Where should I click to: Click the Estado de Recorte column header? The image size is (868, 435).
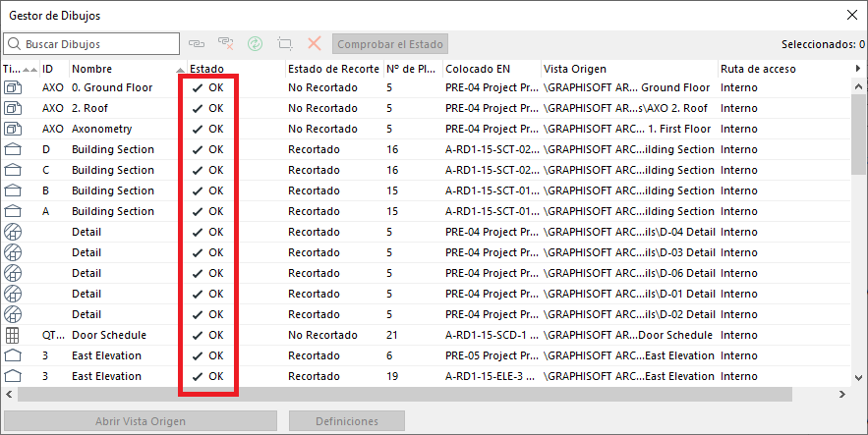(332, 69)
